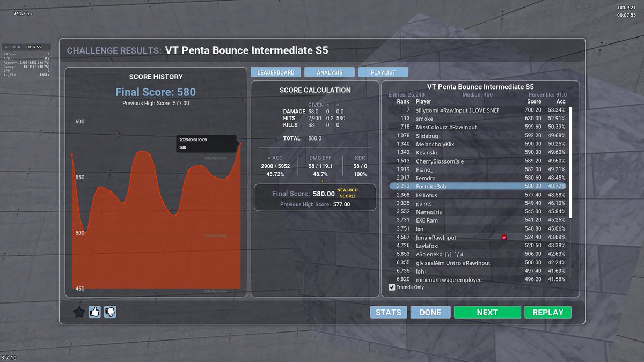Select the Juna #RawInput leaderboard row
Screen dimensions: 644x362
pos(478,238)
